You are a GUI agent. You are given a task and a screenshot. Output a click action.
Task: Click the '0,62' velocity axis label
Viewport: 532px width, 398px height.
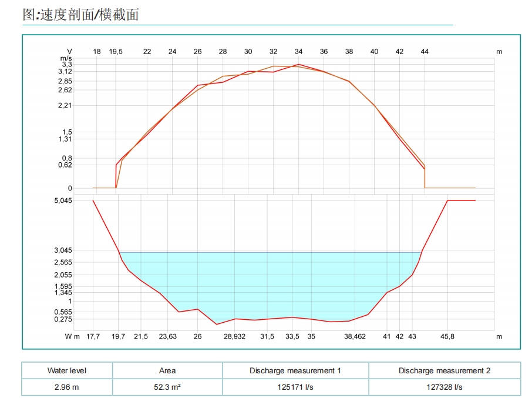point(65,165)
